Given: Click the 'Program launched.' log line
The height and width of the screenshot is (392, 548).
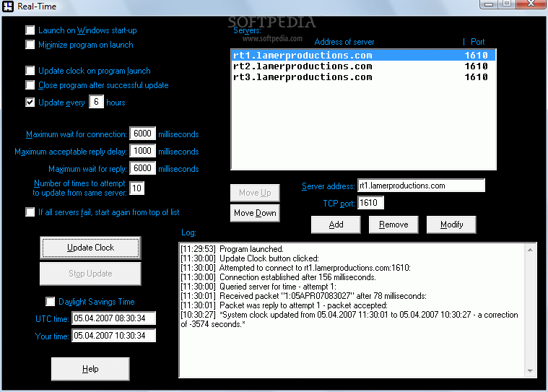Looking at the screenshot, I should pyautogui.click(x=232, y=249).
